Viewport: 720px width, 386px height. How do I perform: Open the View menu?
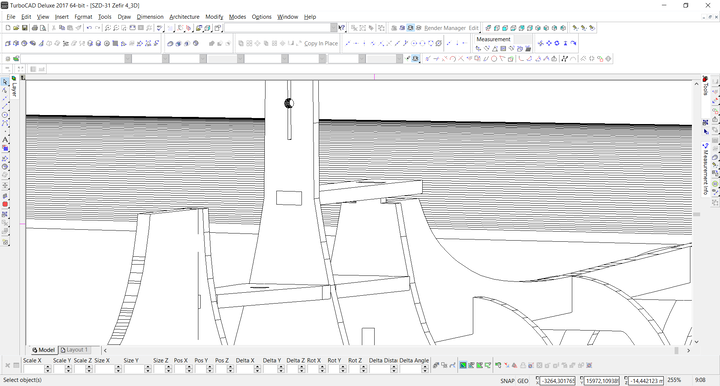tap(43, 17)
